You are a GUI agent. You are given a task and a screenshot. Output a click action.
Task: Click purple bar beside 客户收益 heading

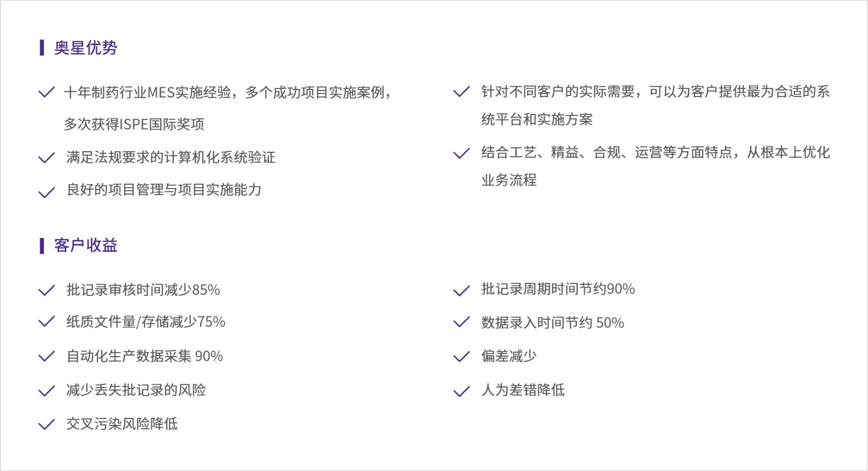click(x=42, y=246)
